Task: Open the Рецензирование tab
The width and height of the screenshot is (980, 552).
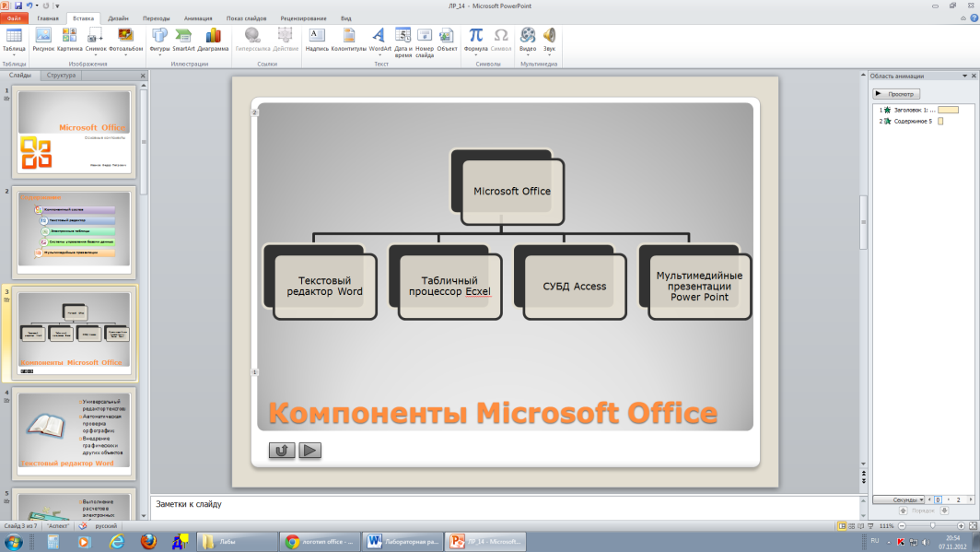Action: point(303,18)
